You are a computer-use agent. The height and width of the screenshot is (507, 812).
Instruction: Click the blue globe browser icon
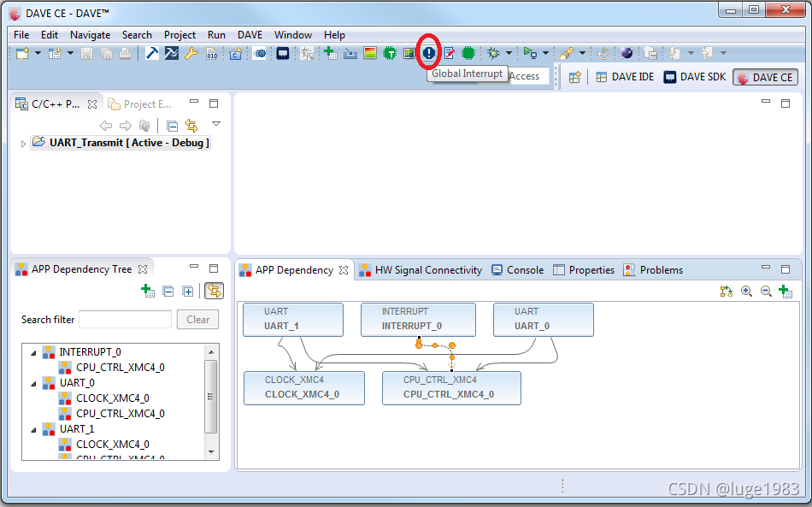tap(627, 53)
